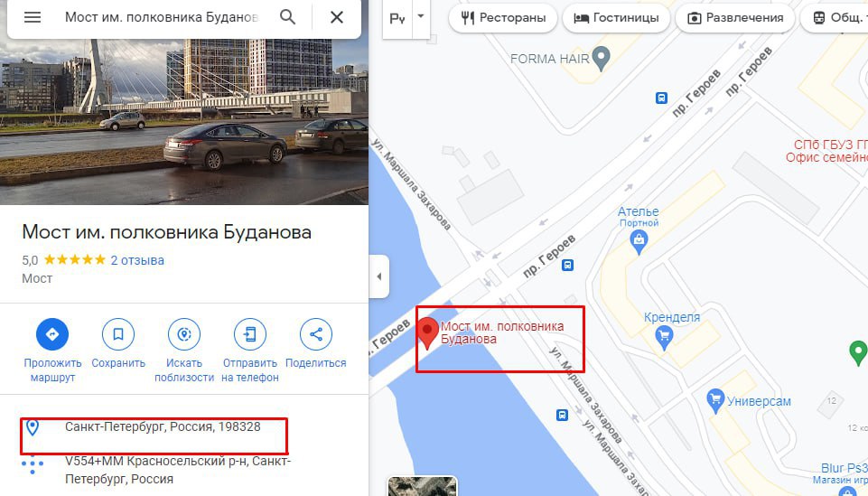The image size is (868, 496).
Task: Click the Универсам shopping cart marker
Action: [715, 400]
